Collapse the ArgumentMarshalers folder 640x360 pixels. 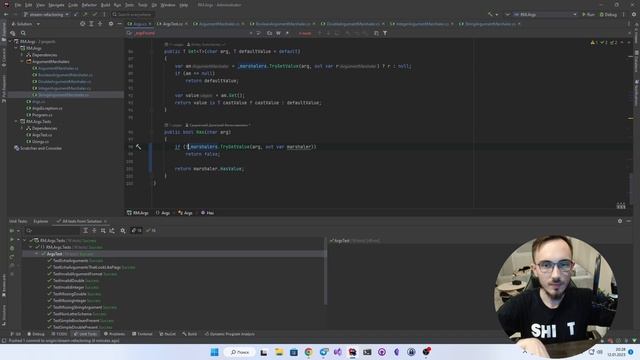pos(22,62)
